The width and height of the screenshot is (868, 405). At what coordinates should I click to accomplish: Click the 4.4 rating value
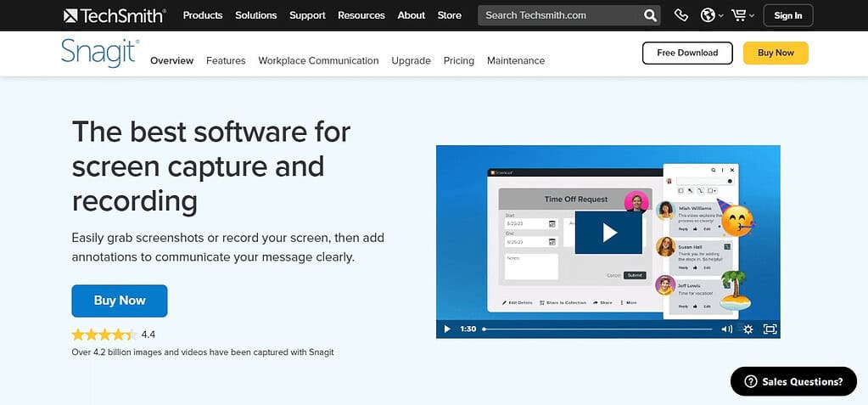point(148,335)
